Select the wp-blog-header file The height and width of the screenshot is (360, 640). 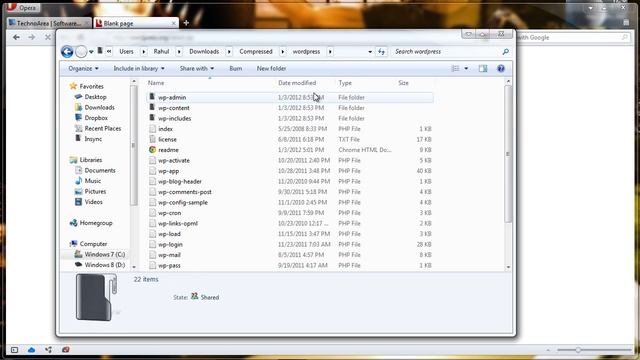pyautogui.click(x=180, y=181)
